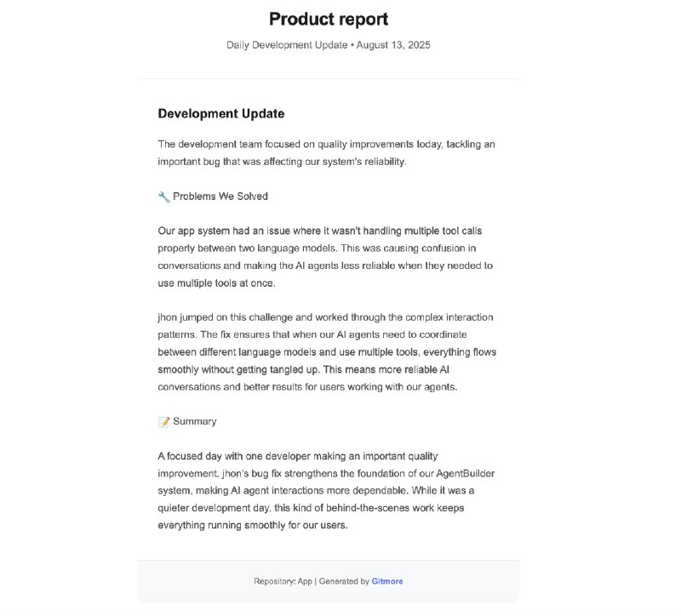
Task: Click the phrase "use multiple tools at once"
Action: click(x=216, y=283)
